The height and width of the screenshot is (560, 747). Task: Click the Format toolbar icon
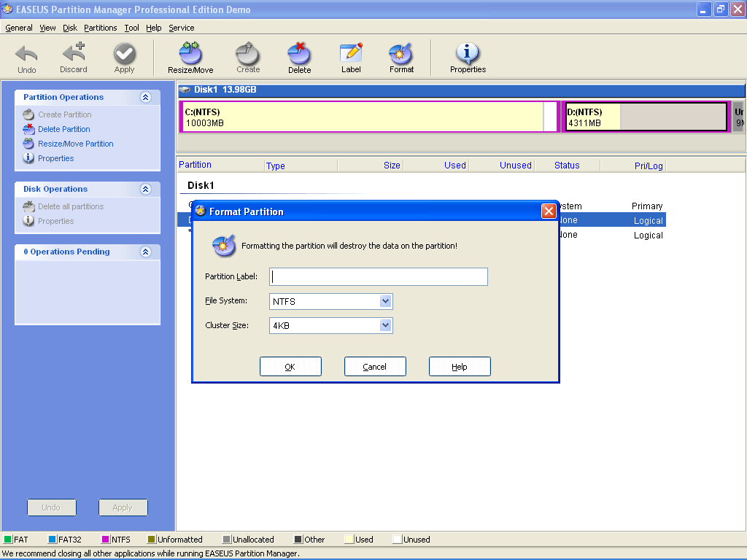tap(401, 58)
